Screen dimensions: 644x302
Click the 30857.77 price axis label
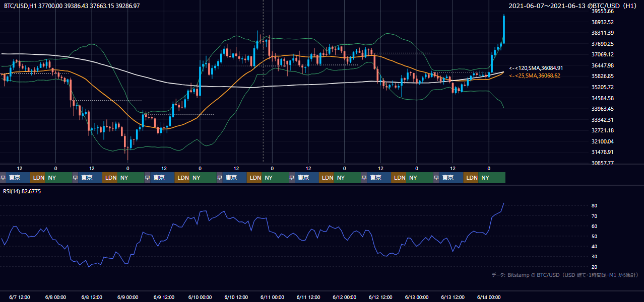pyautogui.click(x=603, y=163)
